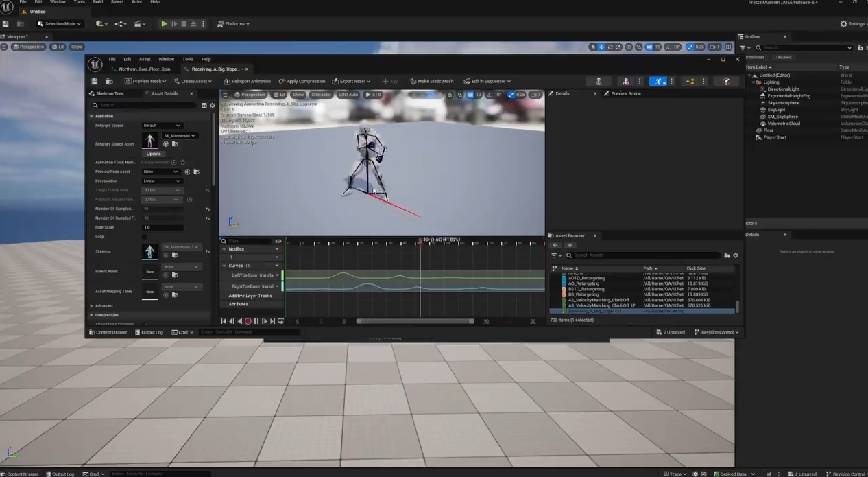The height and width of the screenshot is (477, 868).
Task: Click Make Static Mesh toolbar button
Action: click(431, 81)
